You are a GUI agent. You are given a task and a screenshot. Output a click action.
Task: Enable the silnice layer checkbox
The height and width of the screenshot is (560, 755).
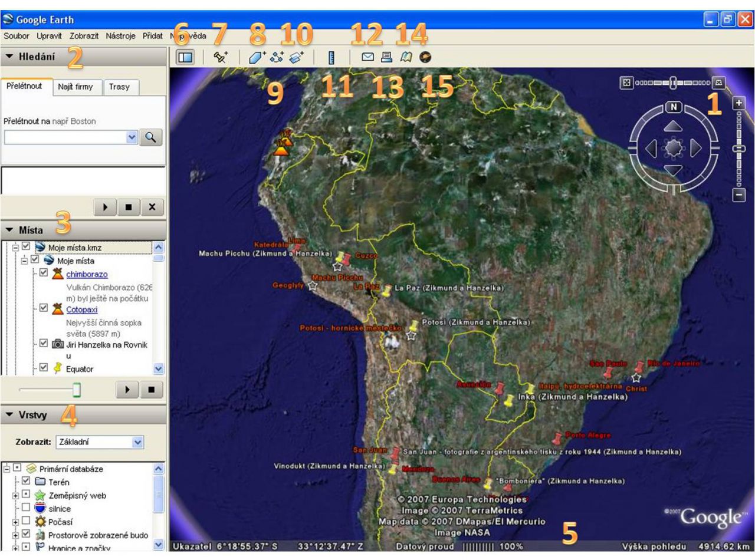pos(25,508)
